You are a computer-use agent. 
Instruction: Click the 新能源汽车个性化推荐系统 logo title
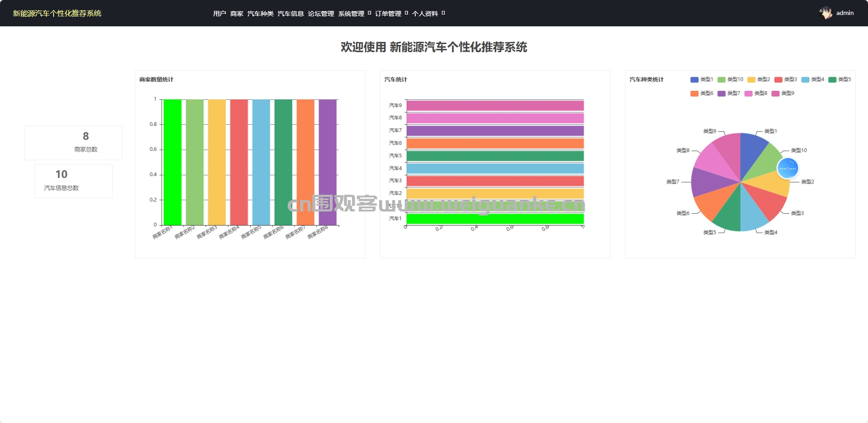click(57, 14)
